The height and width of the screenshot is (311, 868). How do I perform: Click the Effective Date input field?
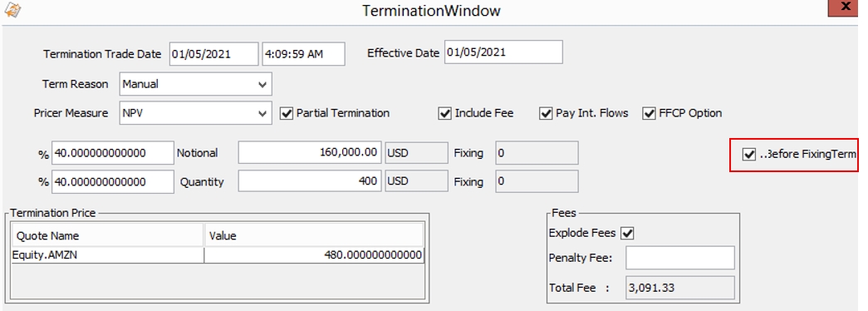(503, 52)
